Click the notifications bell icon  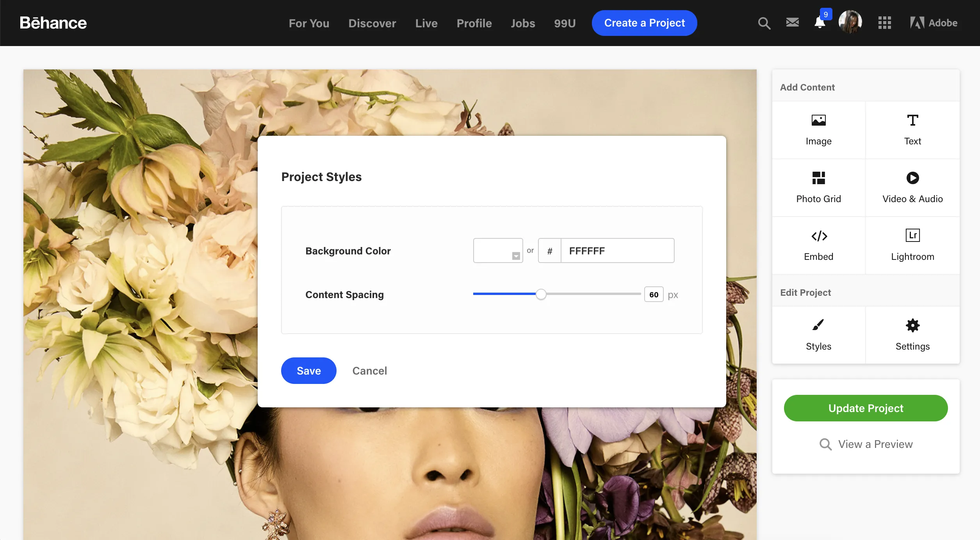tap(820, 23)
